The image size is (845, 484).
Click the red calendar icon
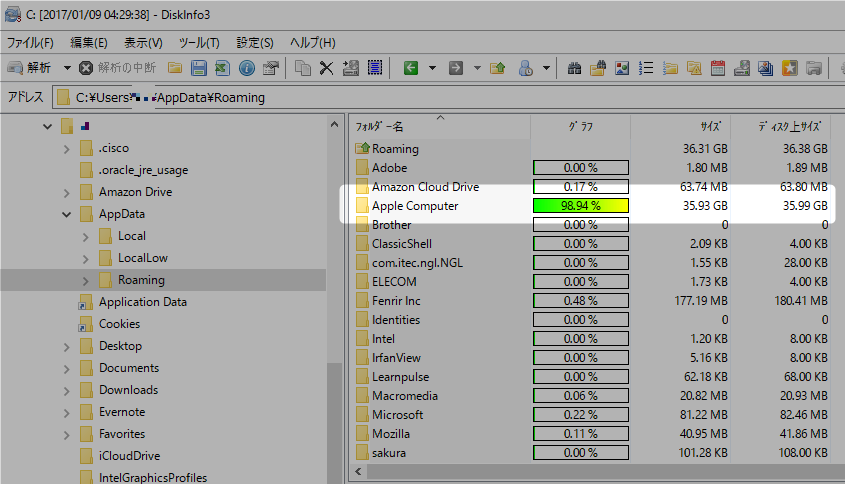tap(718, 68)
